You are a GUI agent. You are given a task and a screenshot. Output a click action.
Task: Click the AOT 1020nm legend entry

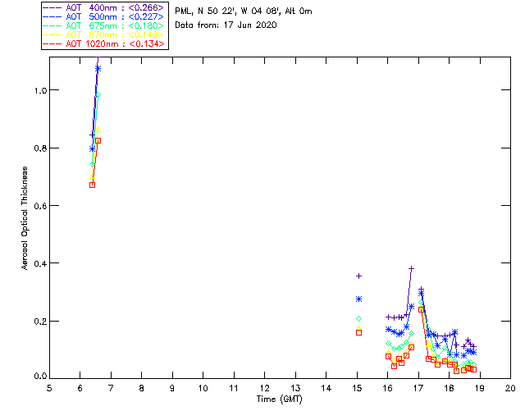click(104, 43)
